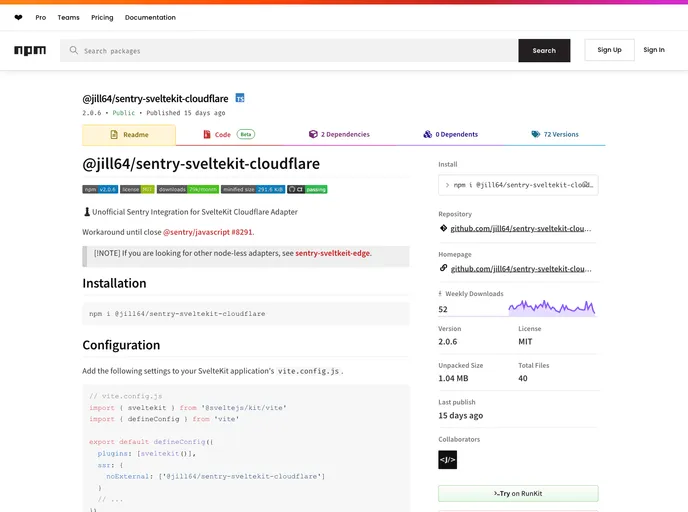This screenshot has width=688, height=512.
Task: Focus the Search packages input field
Action: tap(289, 50)
